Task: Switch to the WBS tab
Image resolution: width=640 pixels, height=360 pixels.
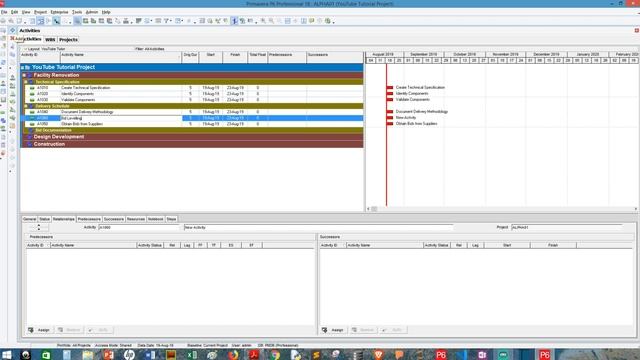Action: coord(50,40)
